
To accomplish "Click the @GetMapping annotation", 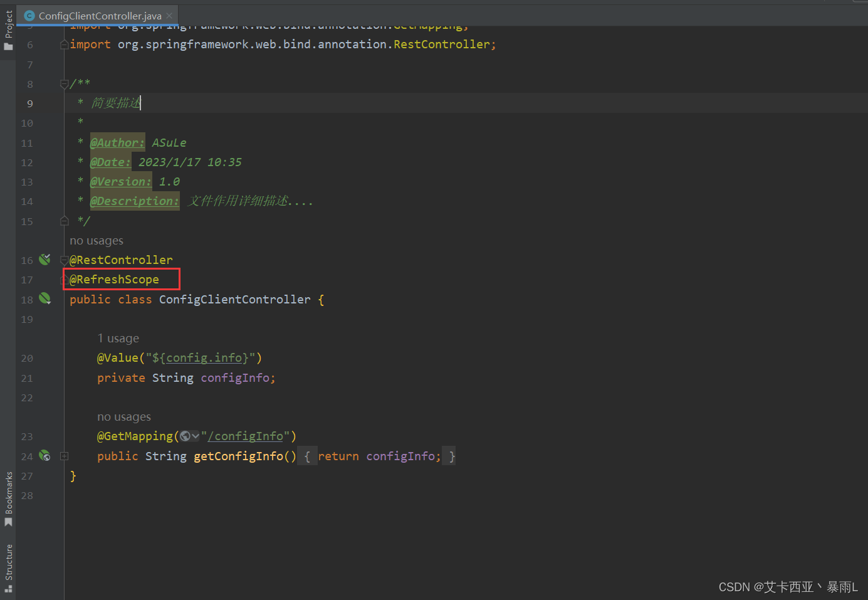I will coord(135,436).
